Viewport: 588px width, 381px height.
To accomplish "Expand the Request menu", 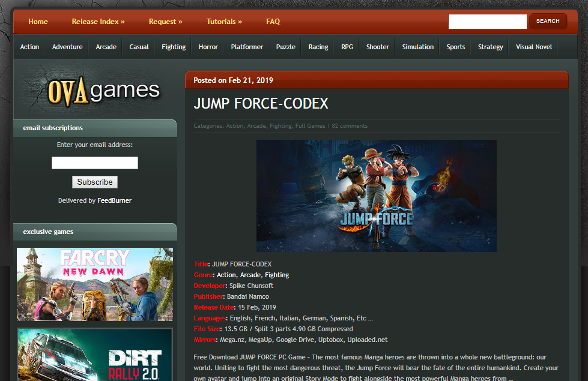I will 165,21.
